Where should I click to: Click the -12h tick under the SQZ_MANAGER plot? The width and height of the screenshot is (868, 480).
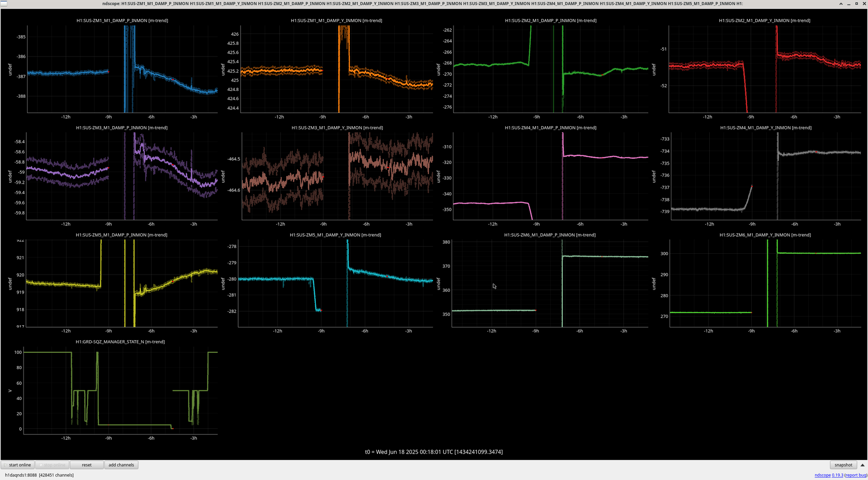pos(66,438)
